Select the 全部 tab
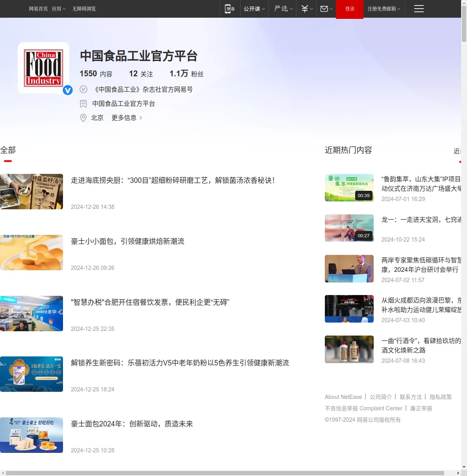This screenshot has height=476, width=467. (8, 150)
